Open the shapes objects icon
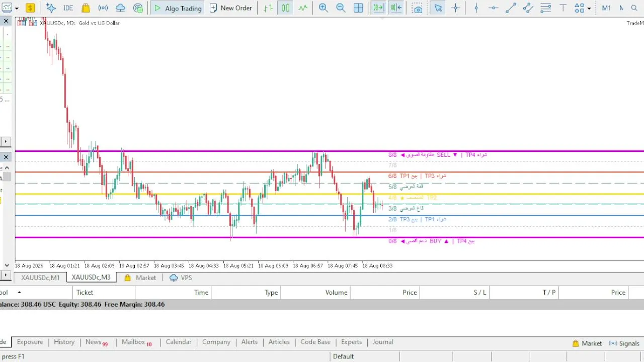The width and height of the screenshot is (644, 362). [x=580, y=8]
